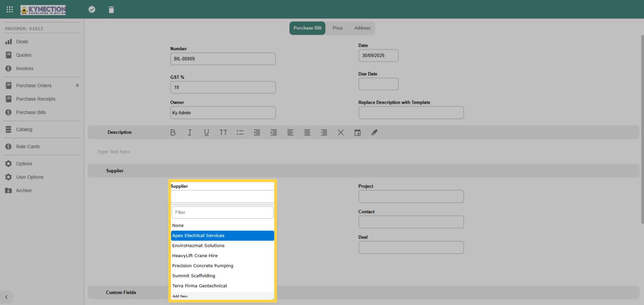Screen dimensions: 644x305
Task: Open the Project dropdown
Action: pos(411,197)
